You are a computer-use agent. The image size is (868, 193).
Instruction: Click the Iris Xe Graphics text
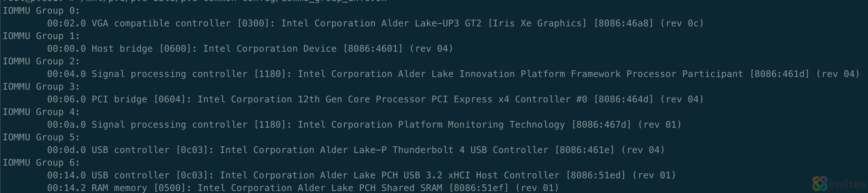tap(538, 23)
